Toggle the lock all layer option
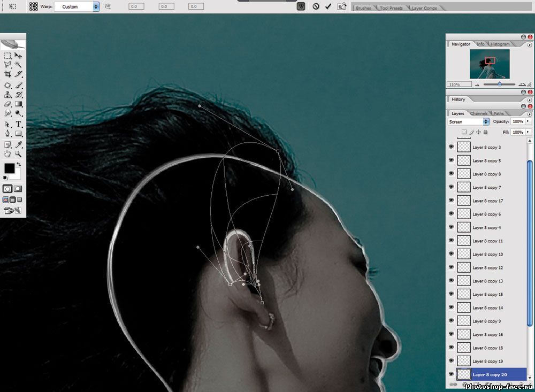The image size is (535, 392). click(x=486, y=132)
